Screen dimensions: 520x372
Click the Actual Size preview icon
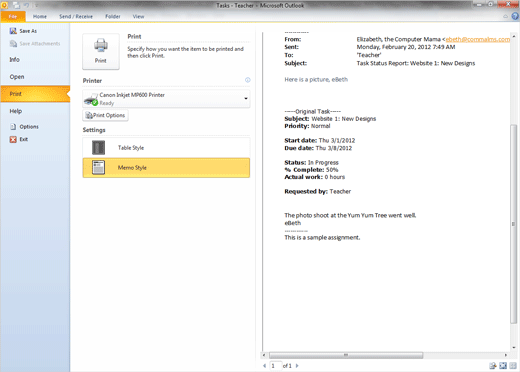pos(493,366)
